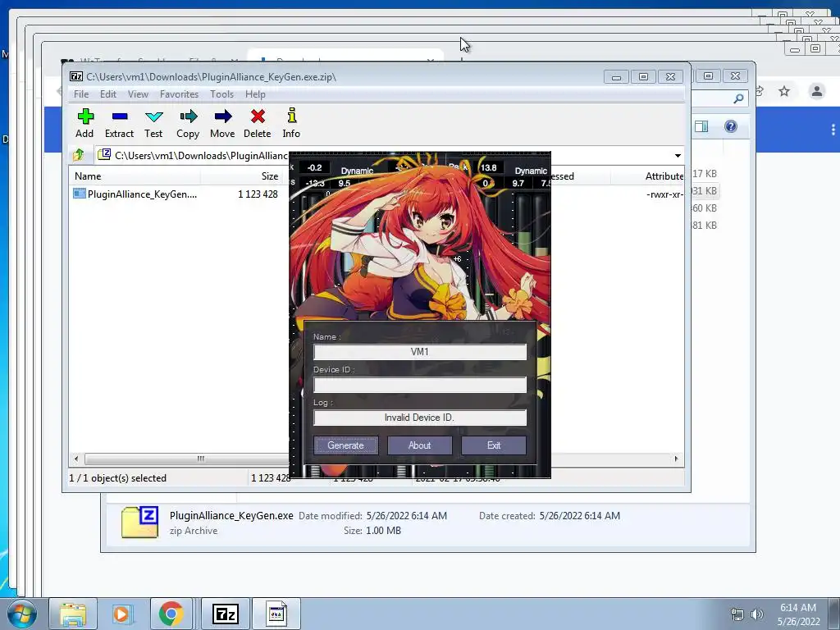Click the Log field showing Invalid Device ID
This screenshot has height=630, width=840.
pyautogui.click(x=420, y=418)
